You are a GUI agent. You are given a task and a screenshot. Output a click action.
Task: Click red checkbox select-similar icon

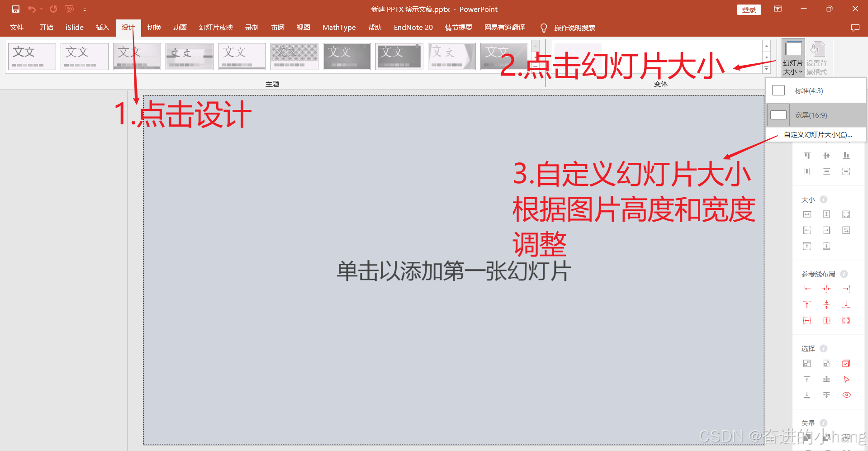pyautogui.click(x=846, y=363)
